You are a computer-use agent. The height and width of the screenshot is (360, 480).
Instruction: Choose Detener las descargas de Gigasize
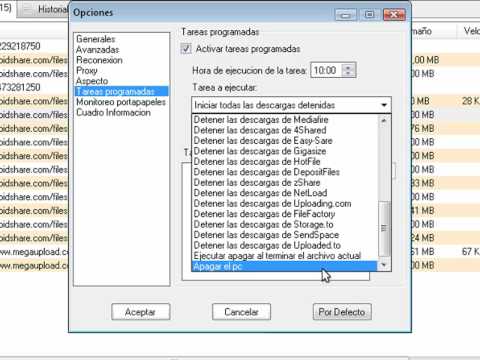[285, 151]
